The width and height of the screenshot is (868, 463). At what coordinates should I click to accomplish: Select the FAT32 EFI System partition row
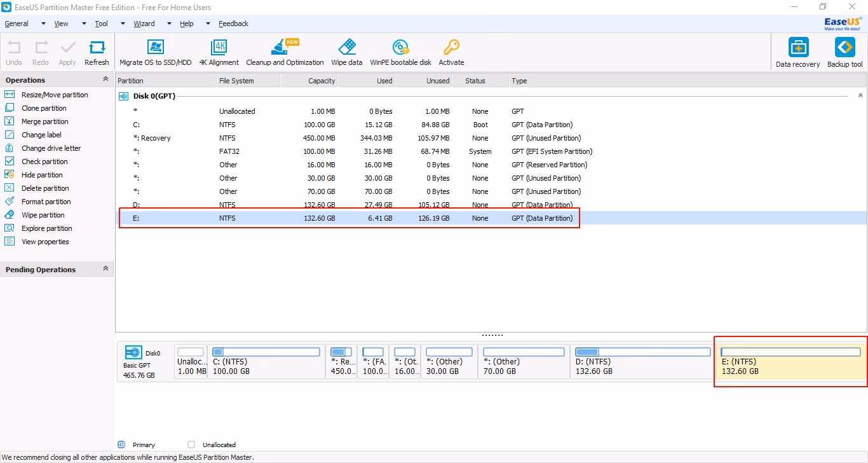[x=491, y=151]
